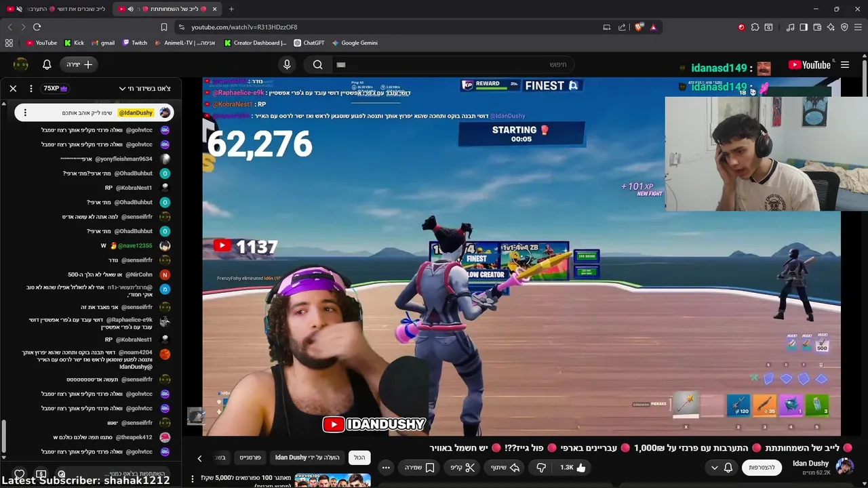
Task: Open the Brave Wallet icon
Action: 817,27
